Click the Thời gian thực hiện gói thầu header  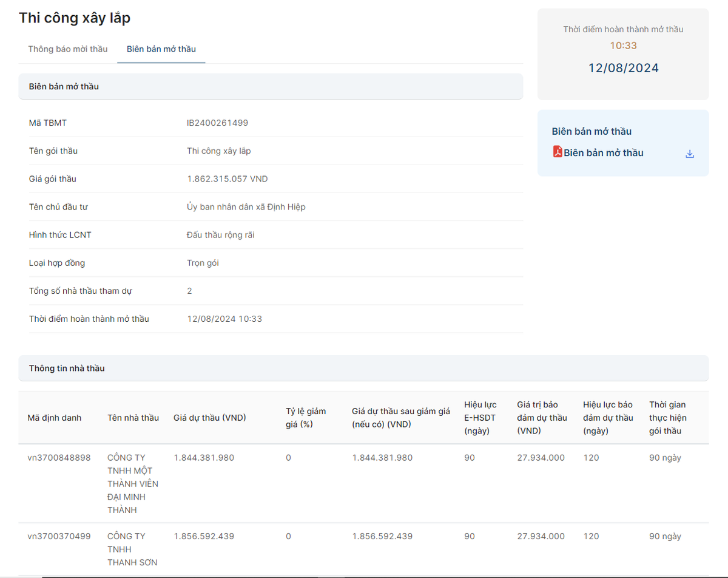(x=667, y=418)
